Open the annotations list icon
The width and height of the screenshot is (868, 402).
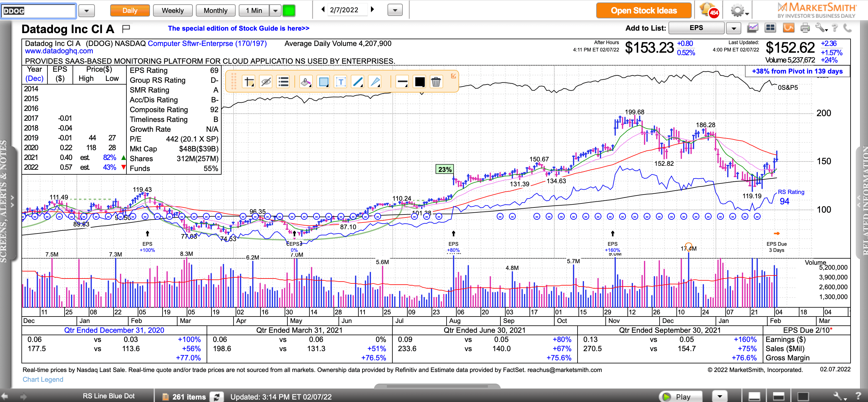[x=283, y=82]
